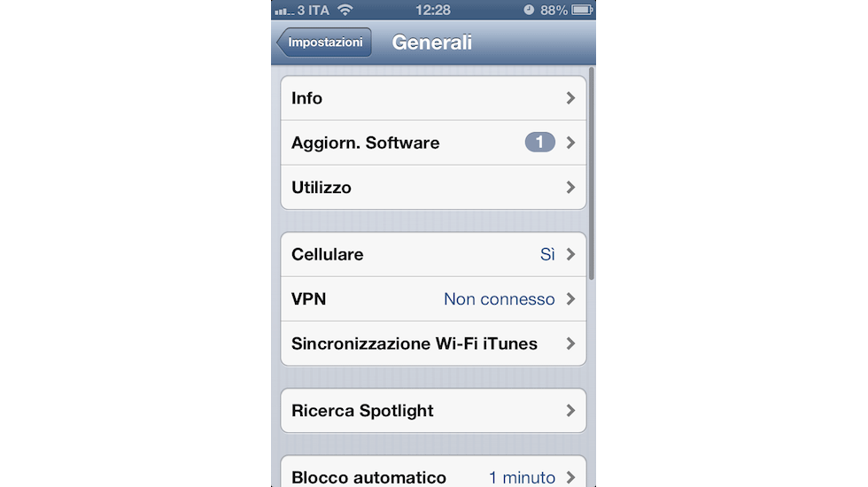
Task: Tap the battery icon in status bar
Action: coord(583,10)
